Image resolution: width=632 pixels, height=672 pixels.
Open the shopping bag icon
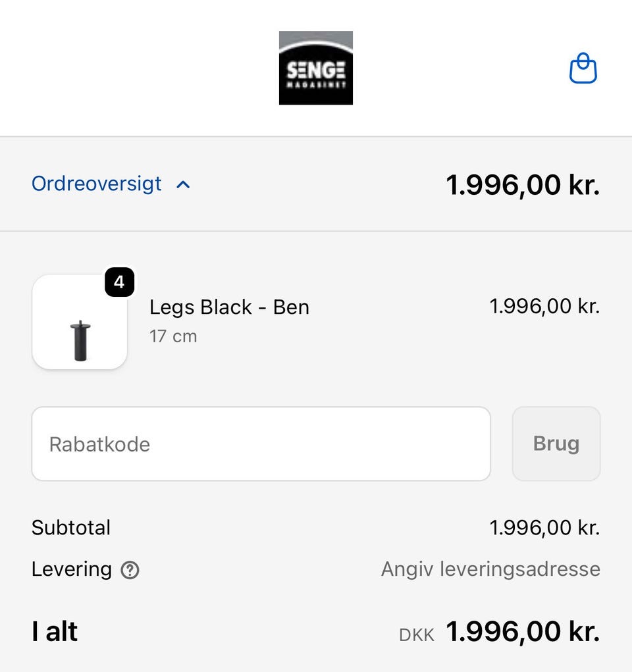click(583, 68)
